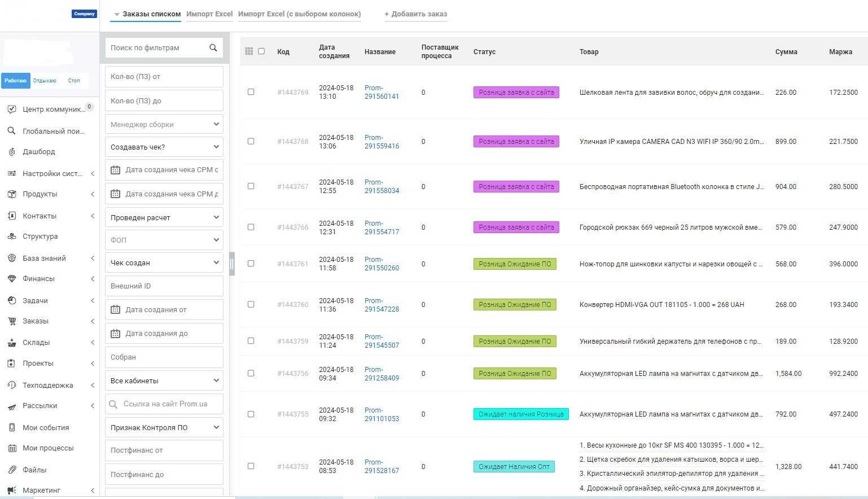Click the Маркетинг megaphone icon

[11, 490]
